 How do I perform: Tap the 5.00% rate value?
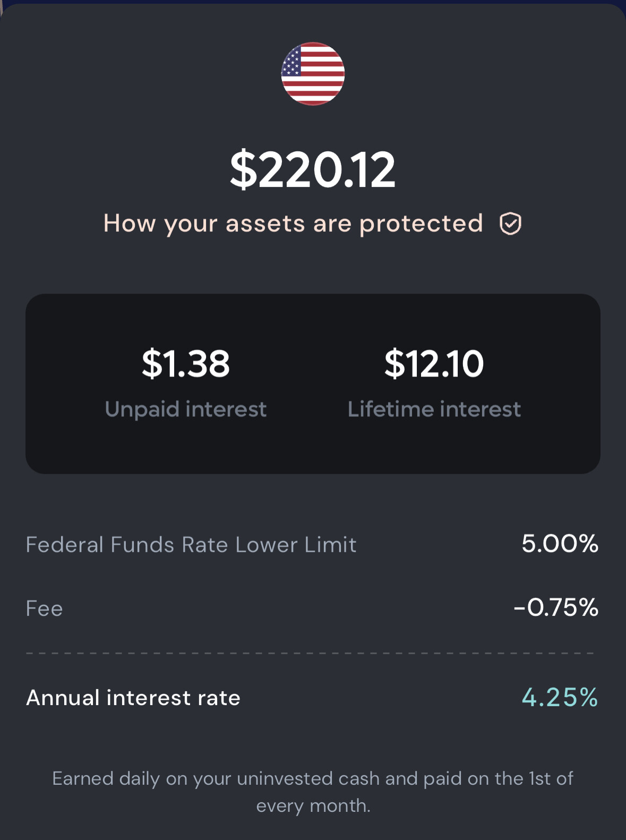tap(560, 544)
